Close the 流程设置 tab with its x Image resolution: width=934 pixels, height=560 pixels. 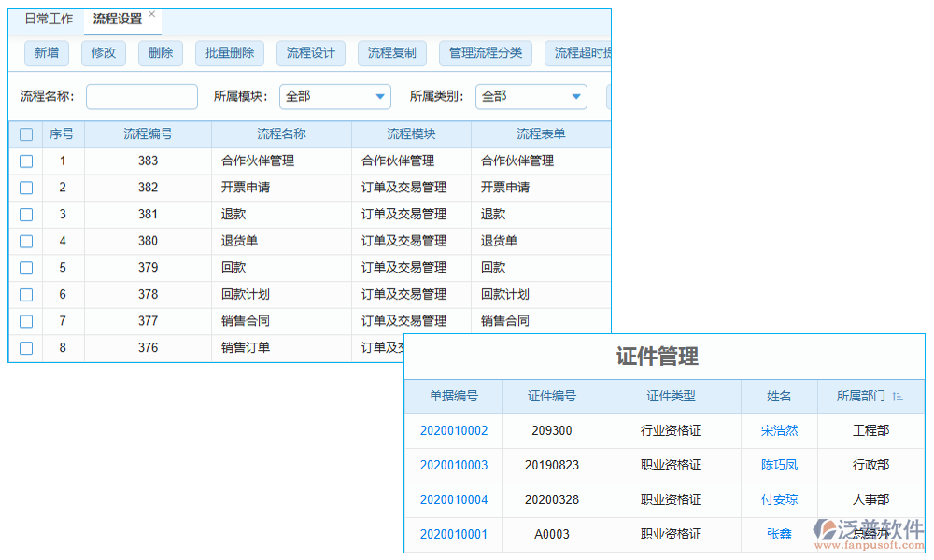pyautogui.click(x=151, y=12)
